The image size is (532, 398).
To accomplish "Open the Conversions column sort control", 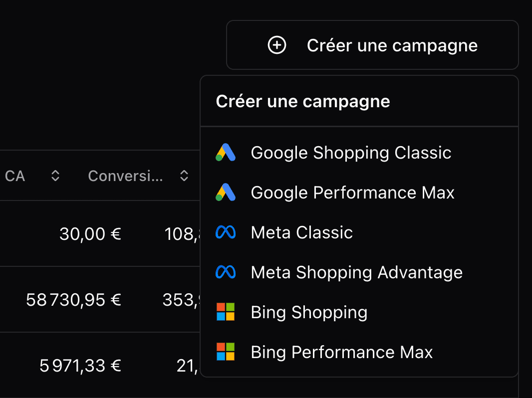I will click(184, 176).
